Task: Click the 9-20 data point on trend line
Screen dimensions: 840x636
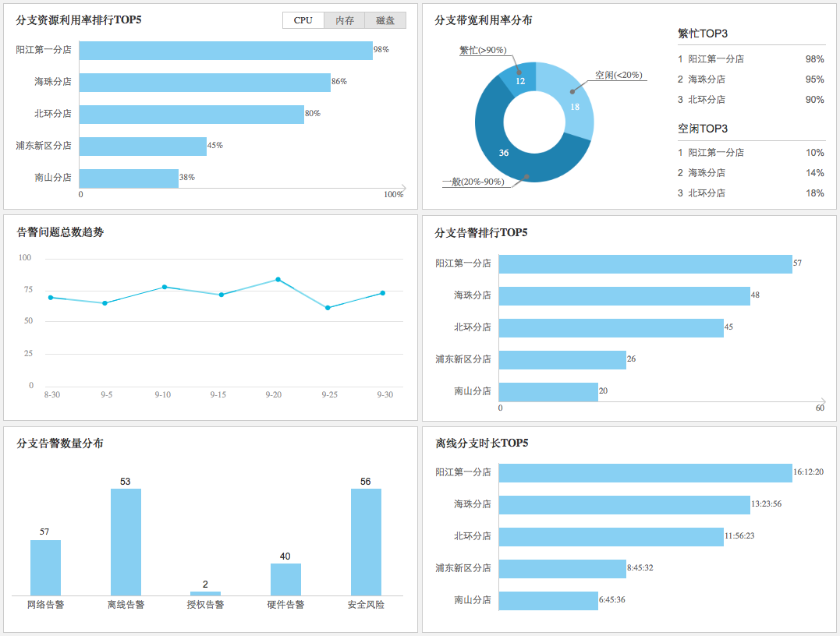Action: [278, 279]
